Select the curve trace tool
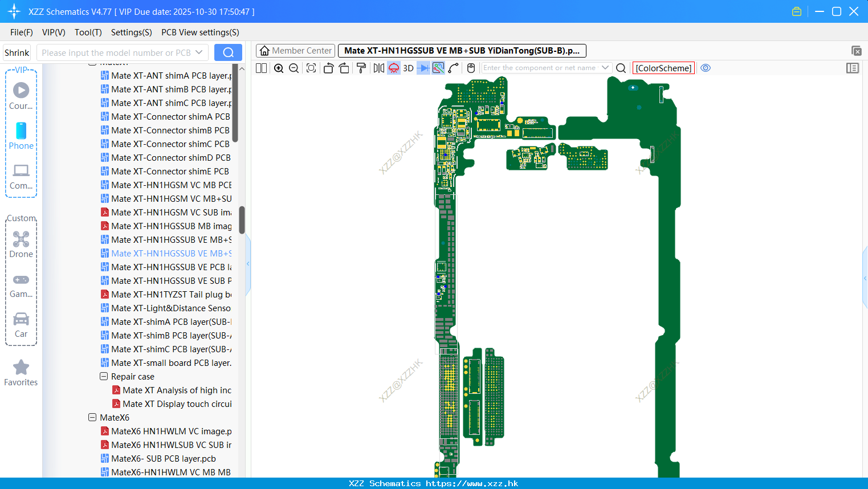Screen dimensions: 868x489 tap(454, 68)
